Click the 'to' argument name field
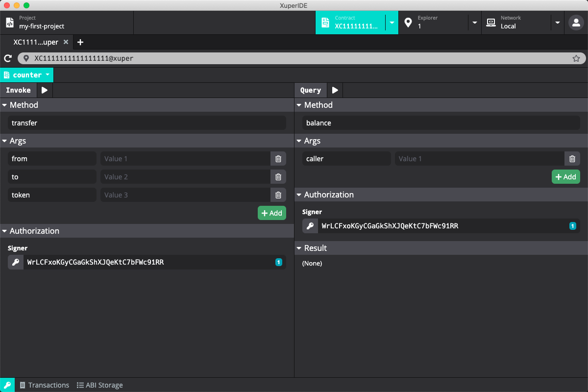 point(52,177)
